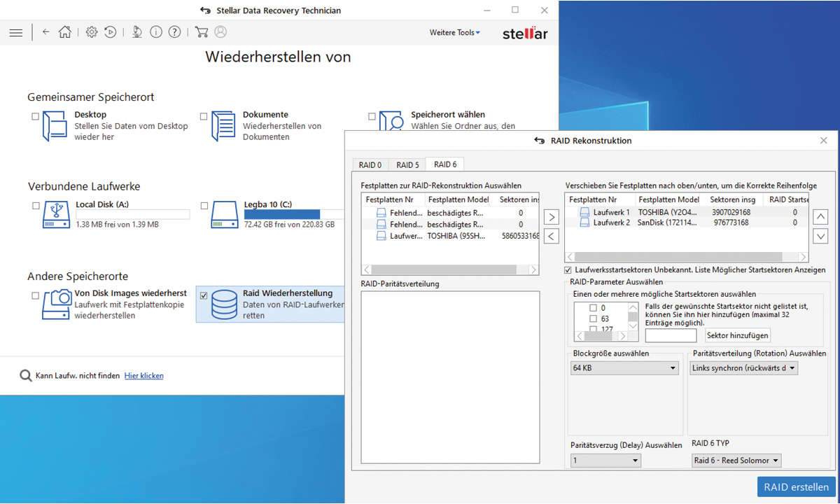Select the RAID 6 tab
840x504 pixels.
click(445, 164)
